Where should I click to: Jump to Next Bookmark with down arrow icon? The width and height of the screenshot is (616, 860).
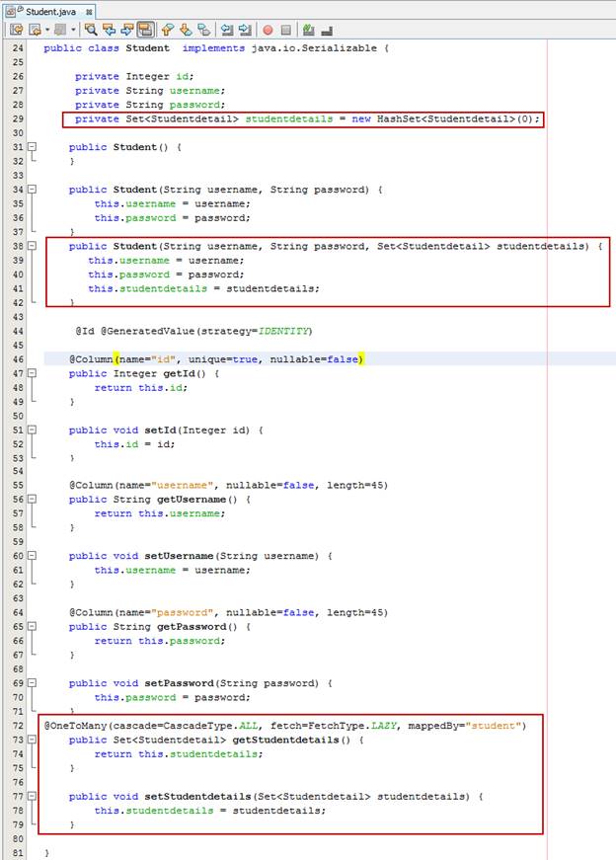click(186, 30)
